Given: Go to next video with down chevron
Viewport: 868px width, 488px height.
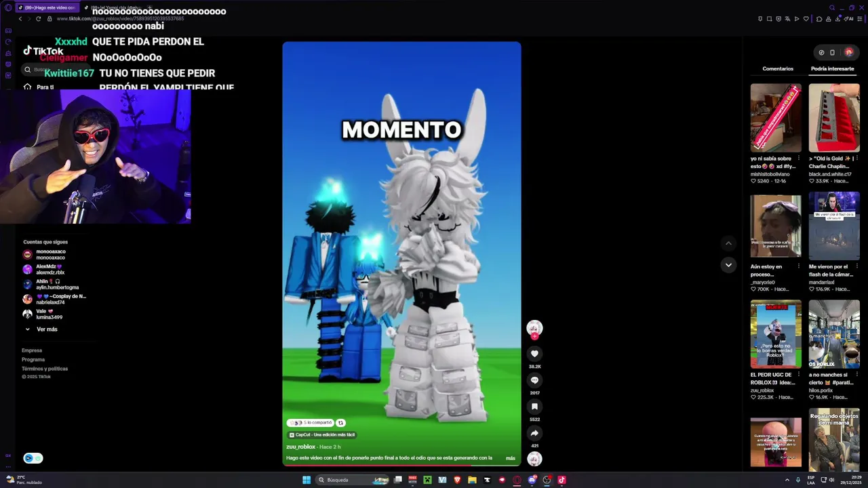Looking at the screenshot, I should [x=728, y=265].
